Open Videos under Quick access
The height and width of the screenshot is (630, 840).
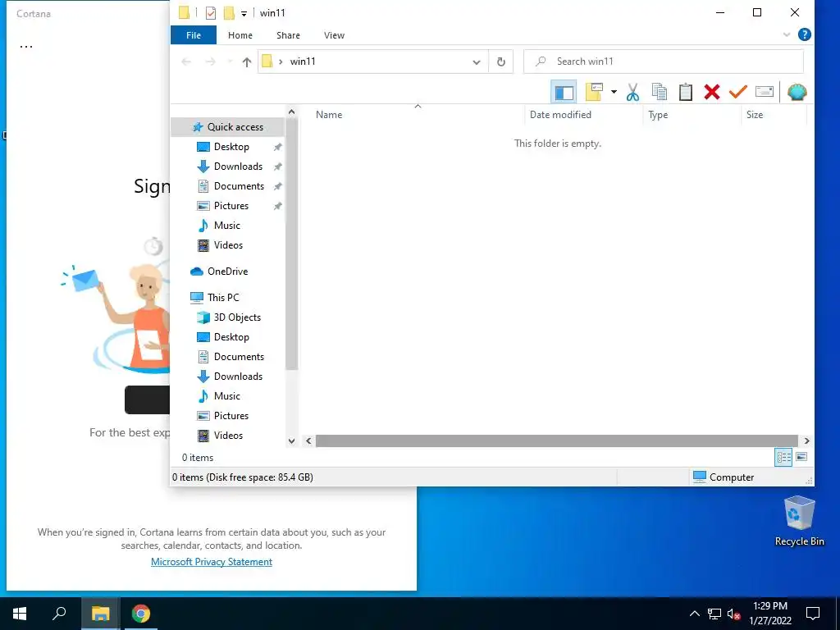[x=228, y=245]
